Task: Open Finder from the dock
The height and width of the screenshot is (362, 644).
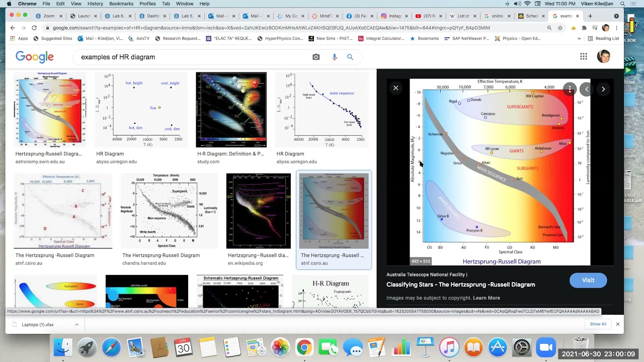Action: tap(63, 347)
